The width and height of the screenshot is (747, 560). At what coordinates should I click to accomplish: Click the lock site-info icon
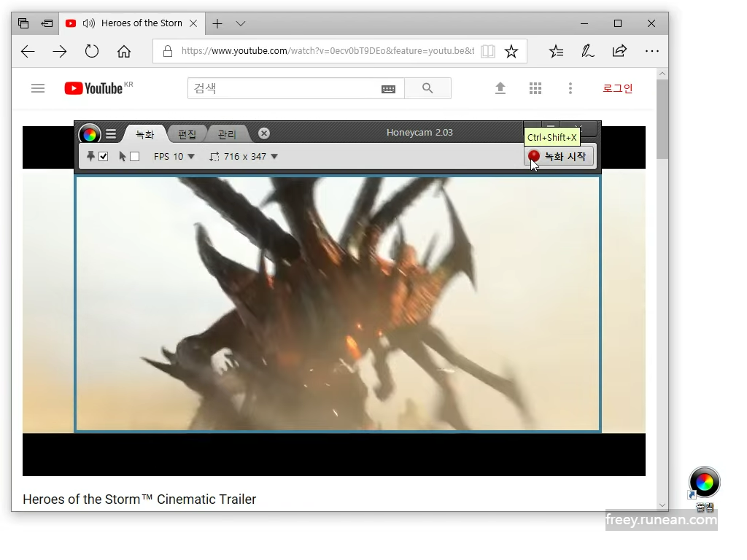tap(167, 51)
